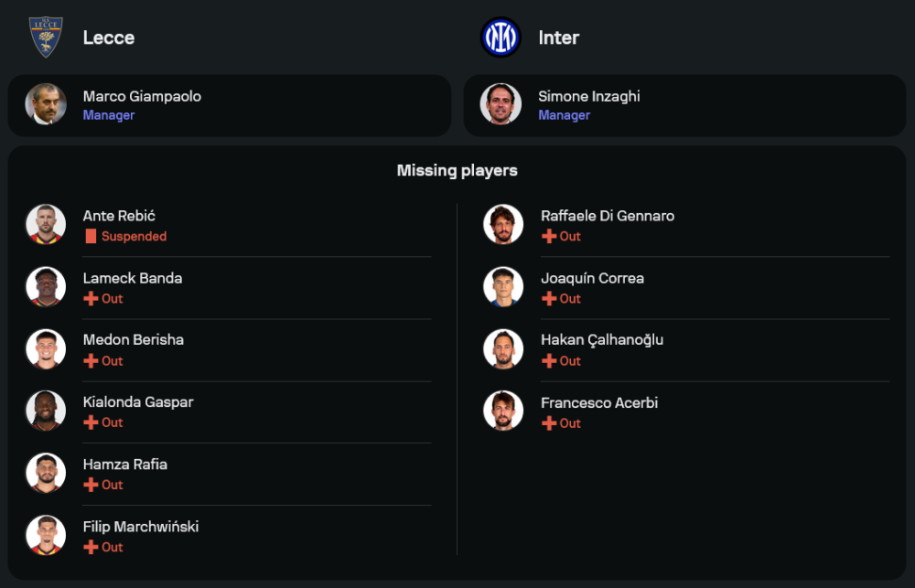Open Ante Rebić's player profile name
Viewport: 915px width, 588px height.
[119, 216]
